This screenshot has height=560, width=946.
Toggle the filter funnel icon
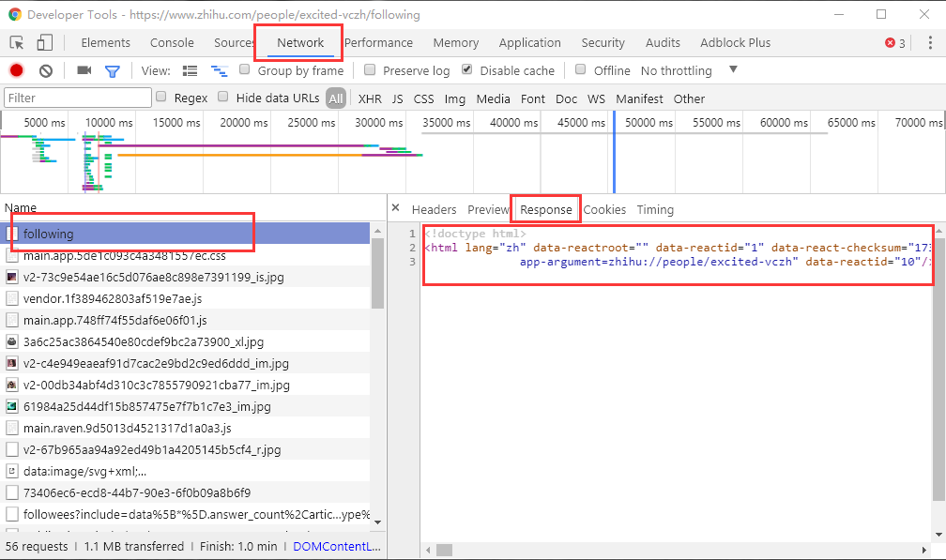pos(113,71)
